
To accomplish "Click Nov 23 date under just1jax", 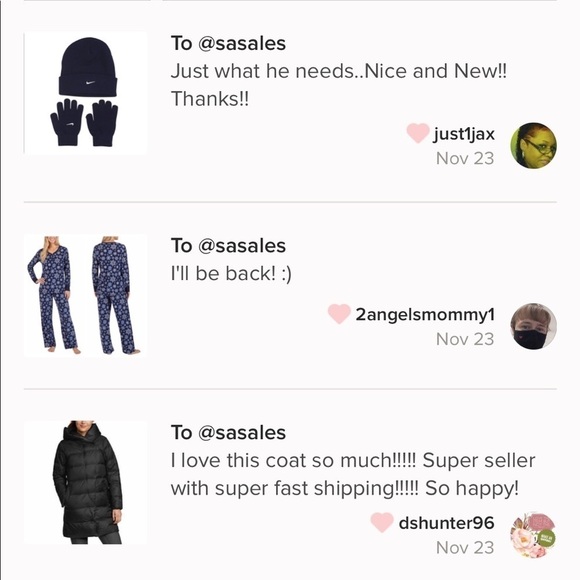I will coord(465,159).
